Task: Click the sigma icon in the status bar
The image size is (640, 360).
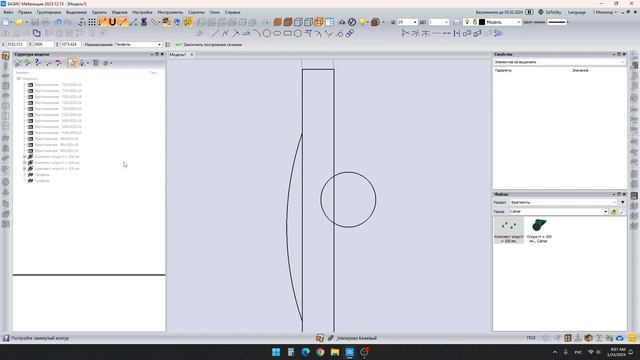Action: (599, 338)
